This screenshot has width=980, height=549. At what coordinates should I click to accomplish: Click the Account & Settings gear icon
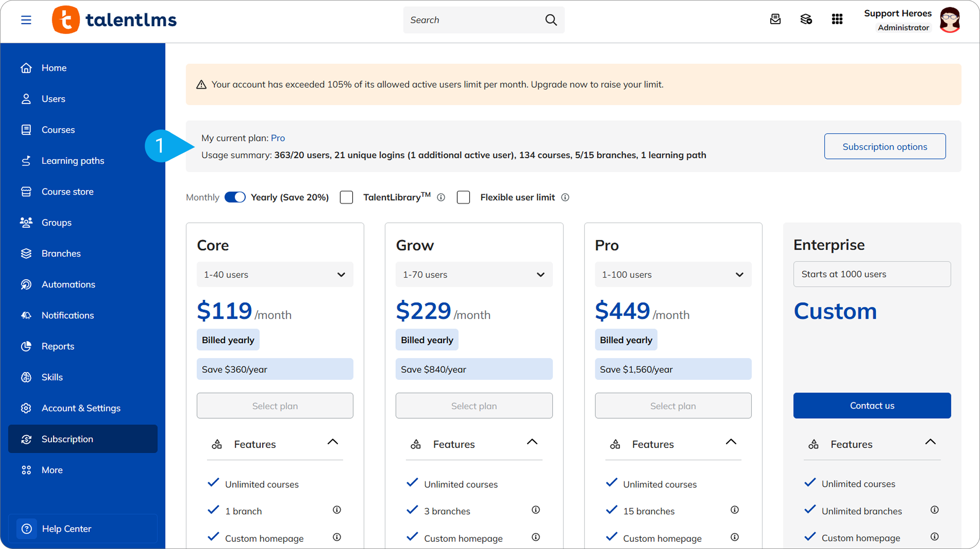click(26, 408)
